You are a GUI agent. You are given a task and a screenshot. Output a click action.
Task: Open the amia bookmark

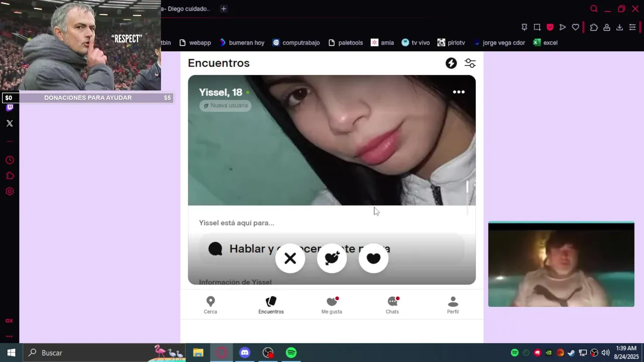[x=382, y=43]
